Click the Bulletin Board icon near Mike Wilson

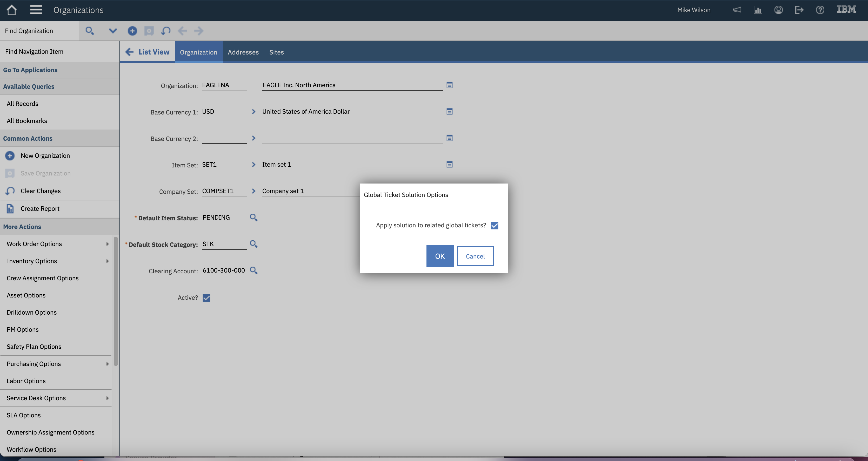pos(737,10)
